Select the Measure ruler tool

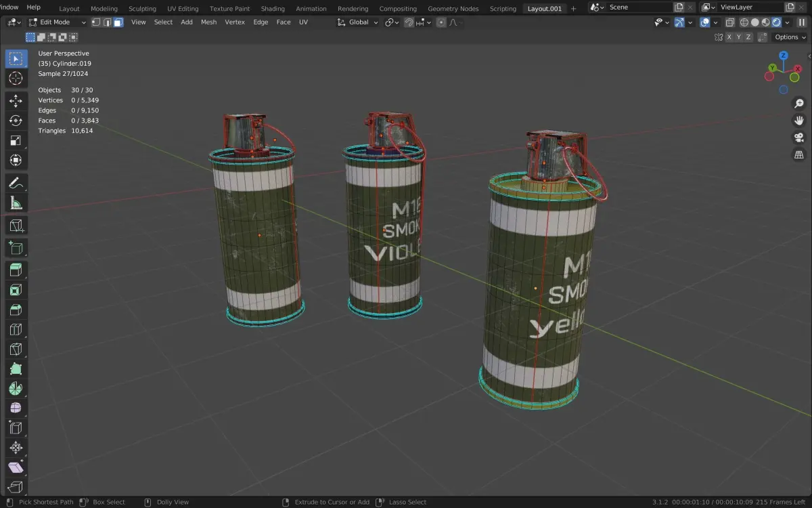coord(16,203)
